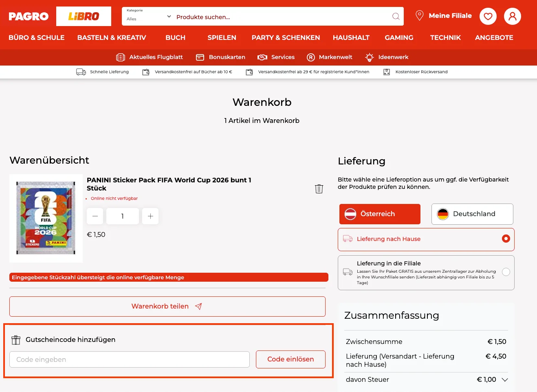
Task: Click the Services text link
Action: (x=283, y=57)
